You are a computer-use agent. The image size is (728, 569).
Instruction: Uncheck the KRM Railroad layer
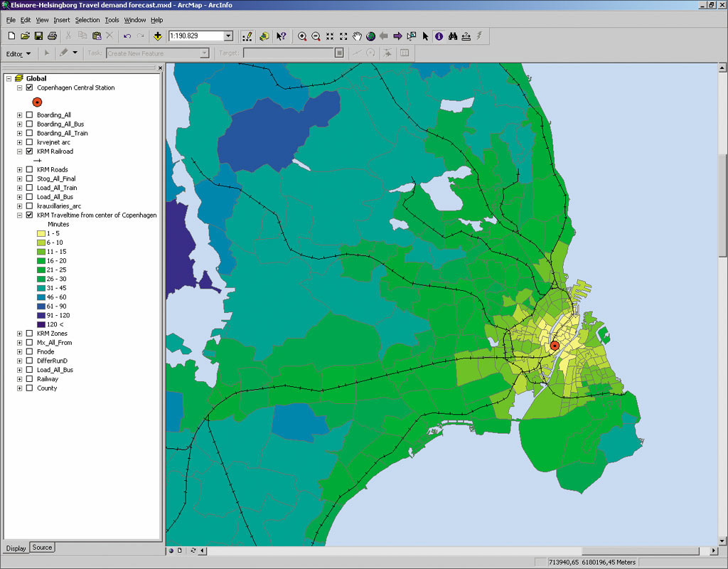[x=29, y=151]
